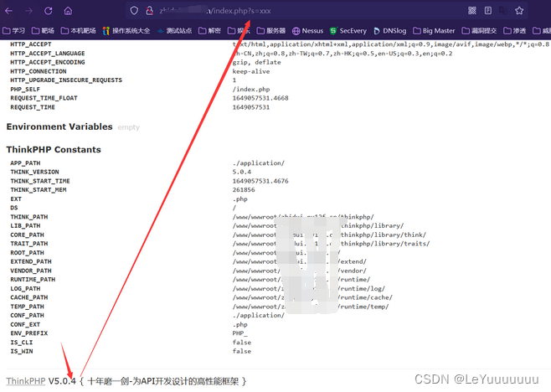Screen dimensions: 551x392
Task: Click the ThinkPHP footer link
Action: coord(26,381)
